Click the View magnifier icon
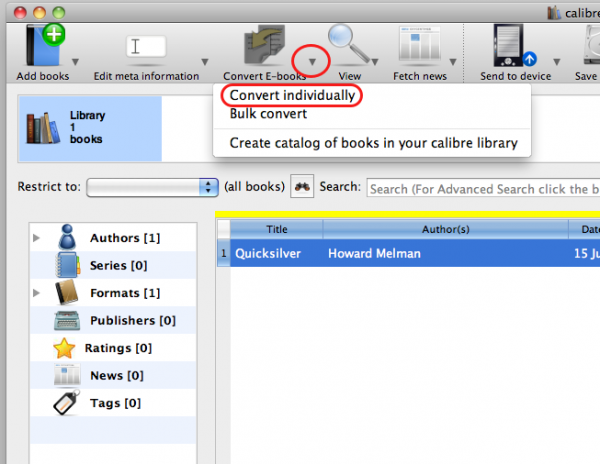The height and width of the screenshot is (464, 600). [348, 43]
